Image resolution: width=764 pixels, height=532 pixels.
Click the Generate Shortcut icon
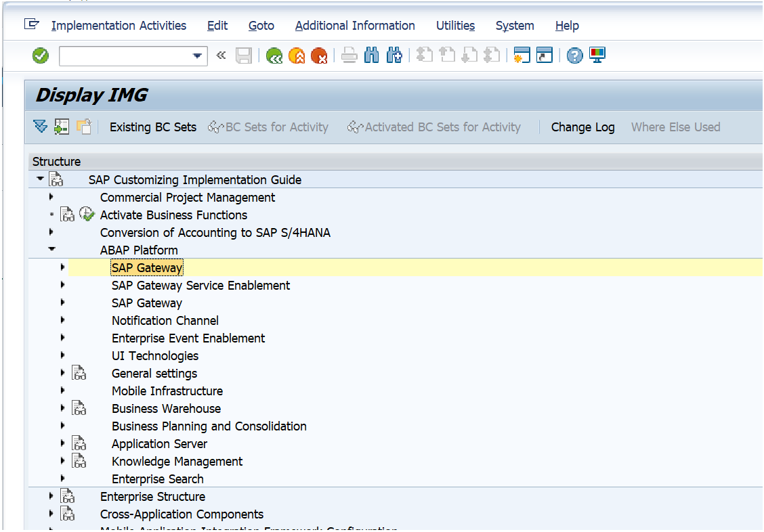pos(545,55)
